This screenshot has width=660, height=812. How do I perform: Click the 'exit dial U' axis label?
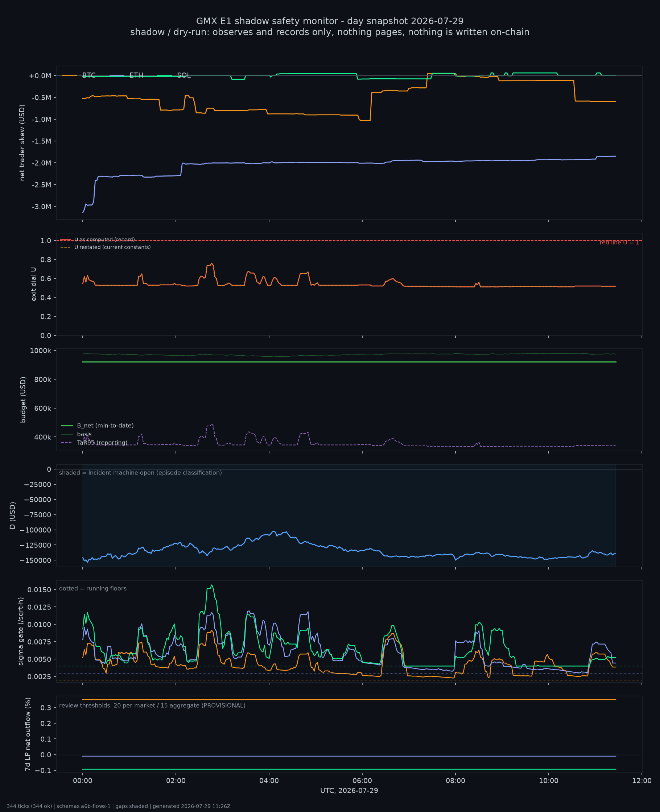click(33, 284)
